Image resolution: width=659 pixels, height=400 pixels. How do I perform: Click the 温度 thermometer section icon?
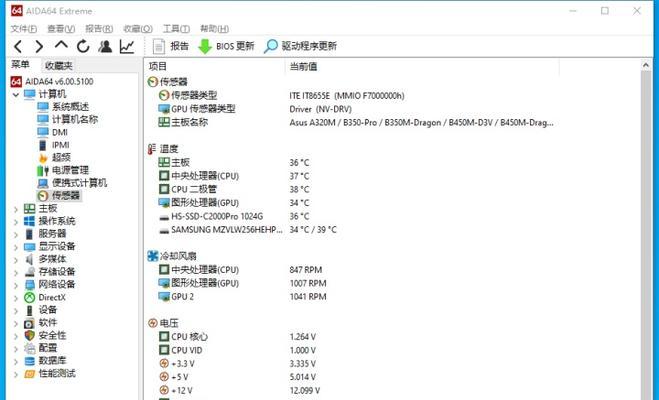coord(152,149)
